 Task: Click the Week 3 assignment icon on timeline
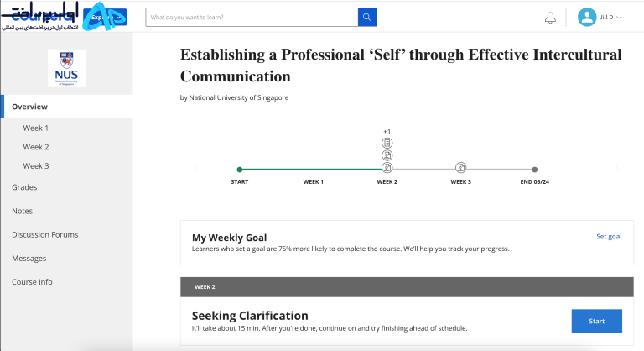[461, 168]
